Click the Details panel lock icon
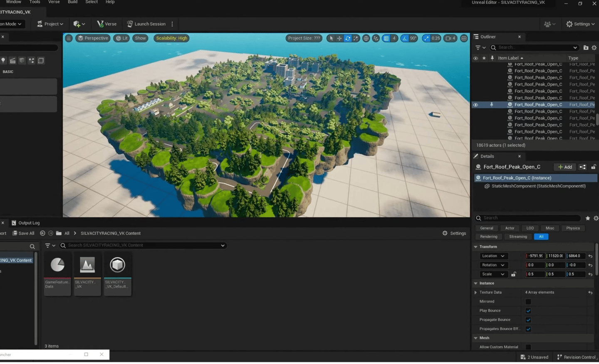This screenshot has width=599, height=364. tap(594, 167)
